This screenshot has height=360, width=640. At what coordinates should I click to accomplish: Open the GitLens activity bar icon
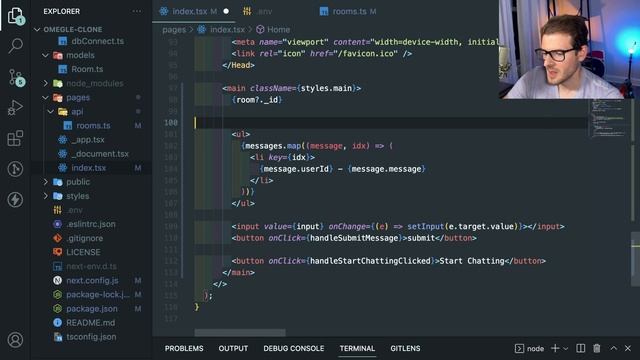[15, 169]
